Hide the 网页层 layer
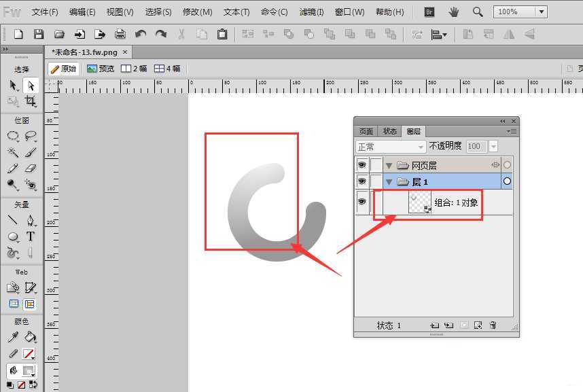Viewport: 583px width, 392px height. pyautogui.click(x=362, y=164)
